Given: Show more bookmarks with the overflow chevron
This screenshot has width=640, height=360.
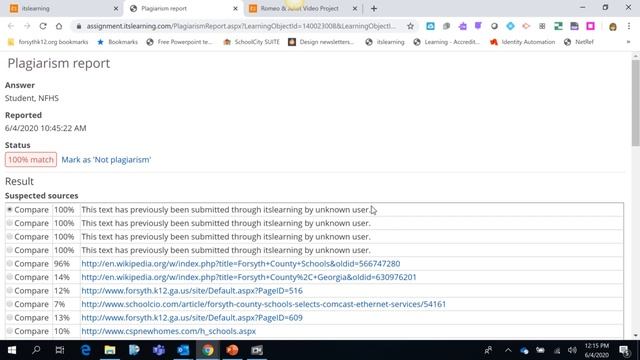Looking at the screenshot, I should click(628, 42).
